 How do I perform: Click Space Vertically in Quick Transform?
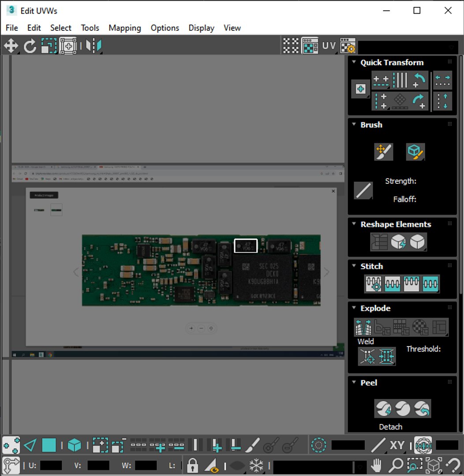[x=442, y=101]
